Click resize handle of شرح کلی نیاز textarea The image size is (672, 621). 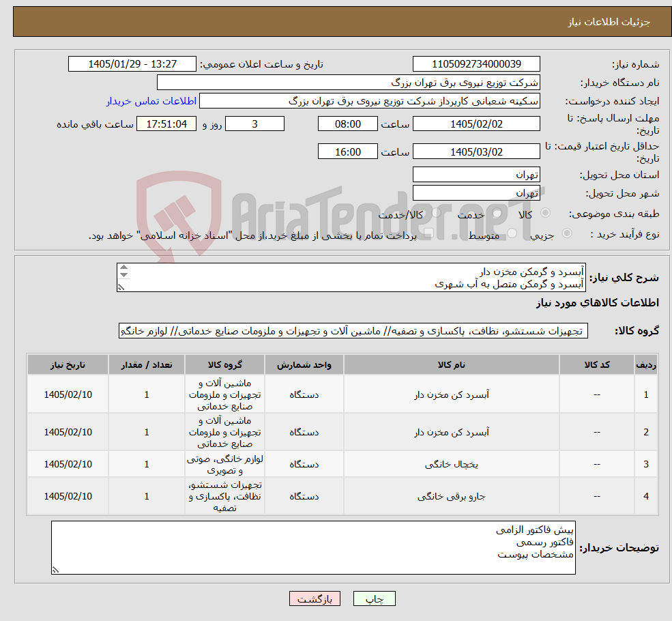pyautogui.click(x=121, y=287)
